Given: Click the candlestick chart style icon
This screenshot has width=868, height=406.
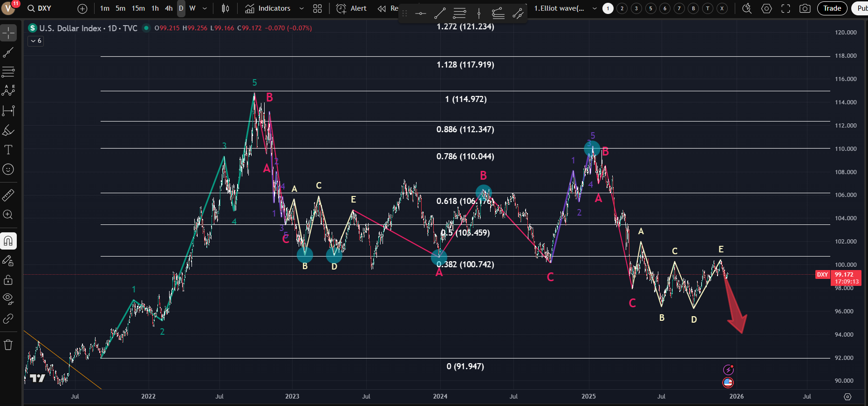Looking at the screenshot, I should [226, 8].
